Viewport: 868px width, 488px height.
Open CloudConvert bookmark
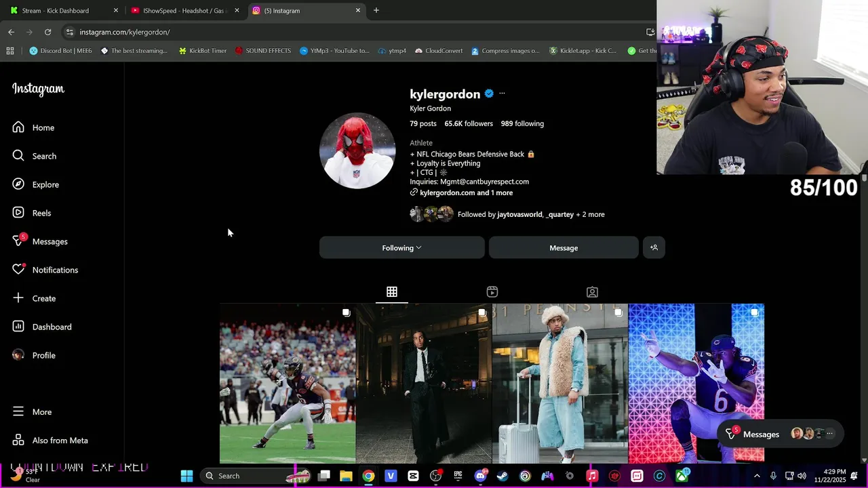439,51
